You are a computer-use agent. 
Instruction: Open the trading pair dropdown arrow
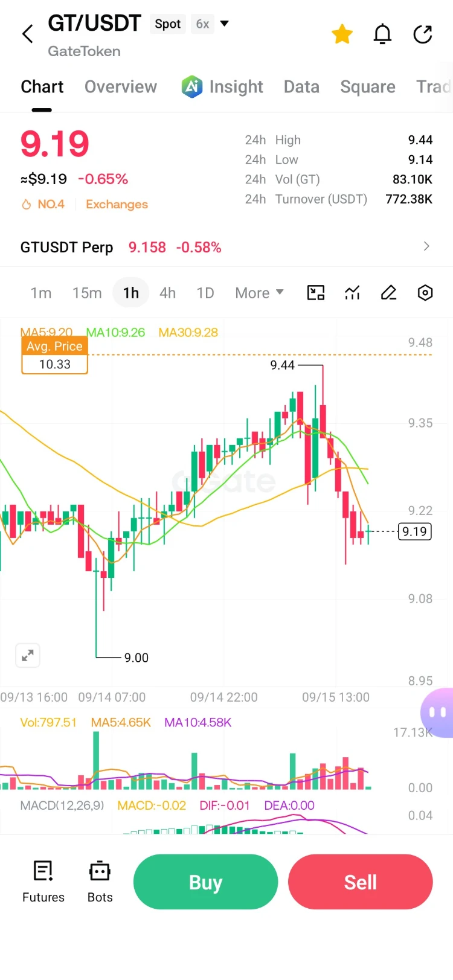click(x=225, y=24)
